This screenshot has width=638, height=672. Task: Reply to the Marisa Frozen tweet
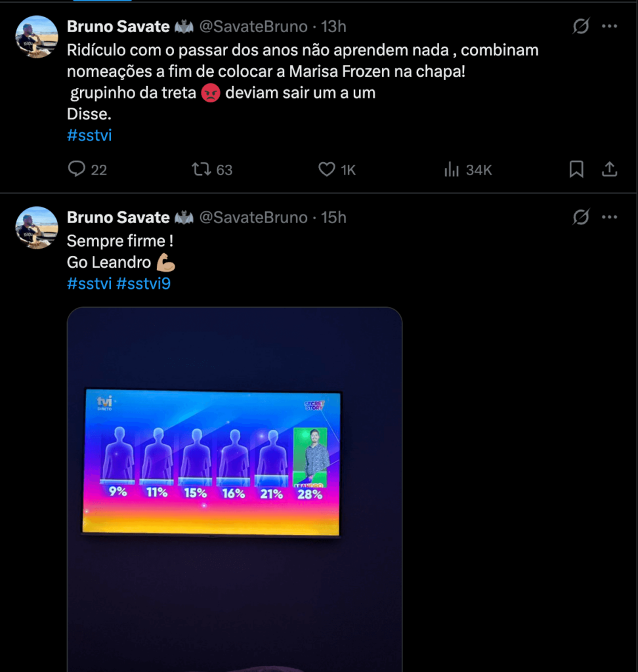(x=77, y=169)
